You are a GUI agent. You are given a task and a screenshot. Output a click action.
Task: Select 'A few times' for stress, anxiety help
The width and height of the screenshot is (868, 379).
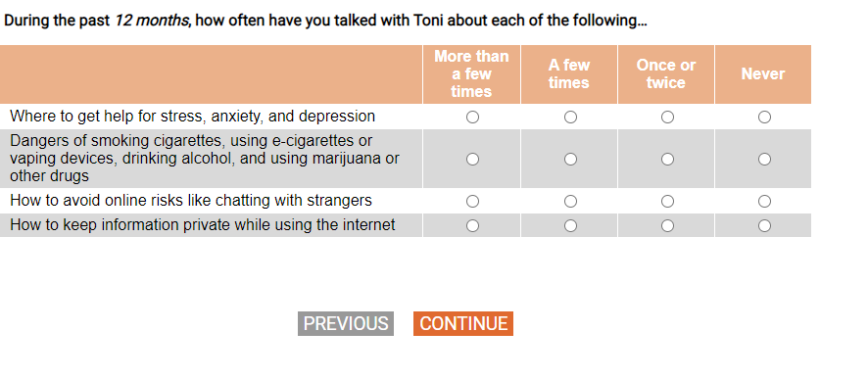tap(570, 118)
